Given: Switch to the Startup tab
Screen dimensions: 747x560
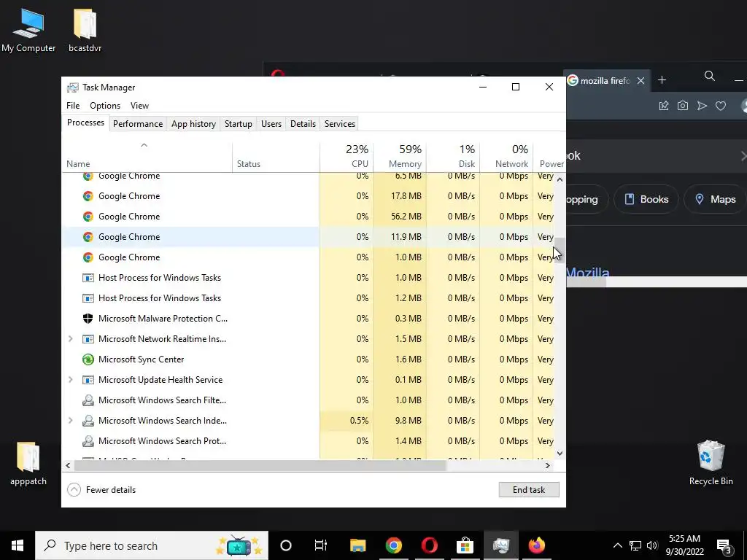Looking at the screenshot, I should (239, 124).
